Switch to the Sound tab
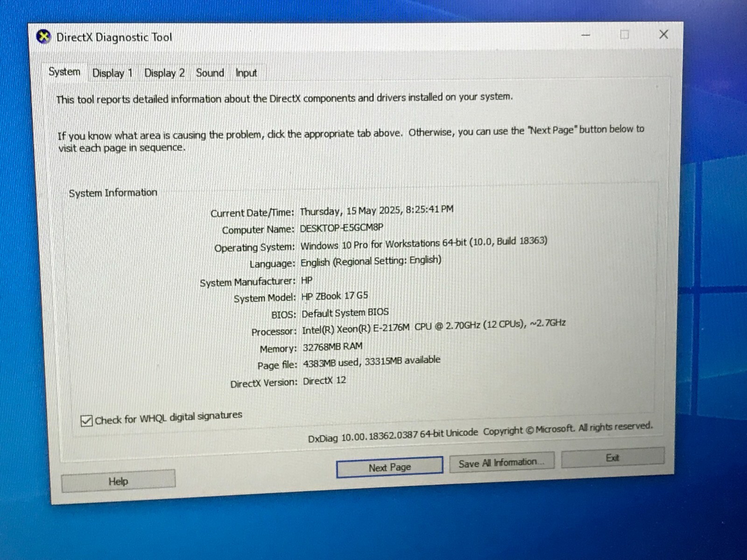747x560 pixels. click(210, 73)
